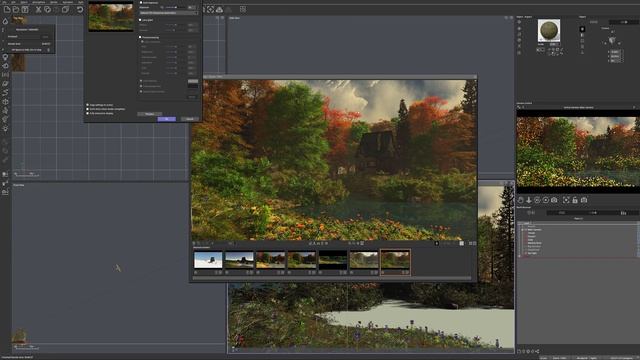Toggle the third bottom-left dialog checkbox
Viewport: 640px width, 360px height.
[87, 113]
